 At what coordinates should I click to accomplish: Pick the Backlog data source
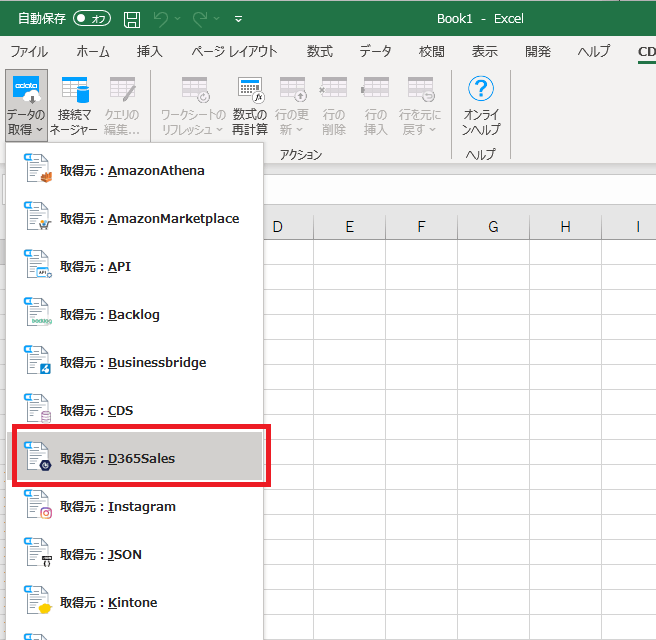coord(109,315)
